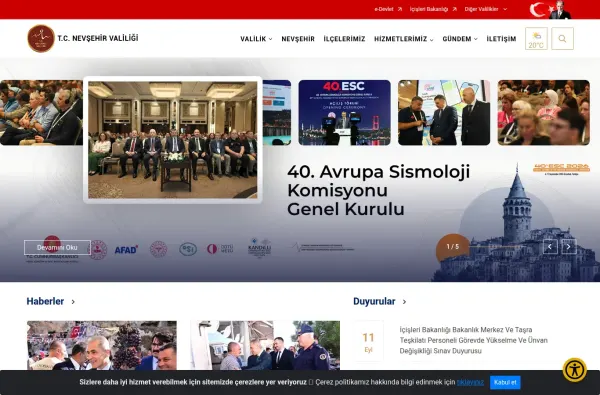Open the NEVŞEHİR menu item

298,39
